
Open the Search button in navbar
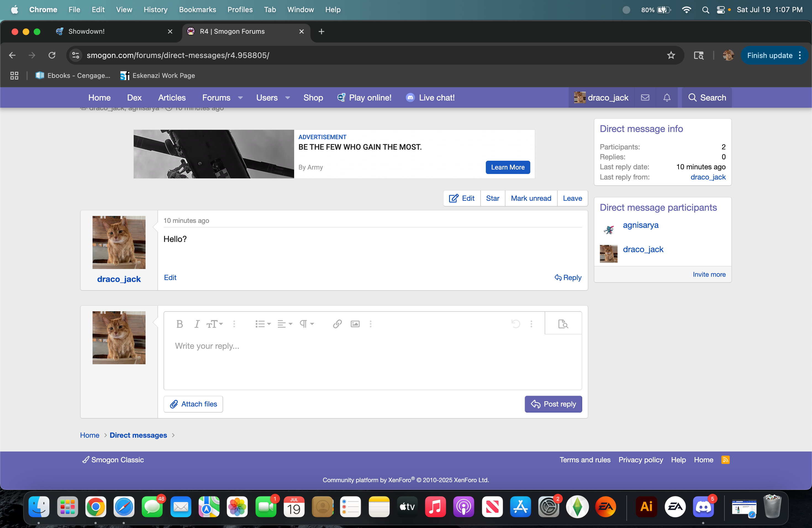(x=706, y=97)
